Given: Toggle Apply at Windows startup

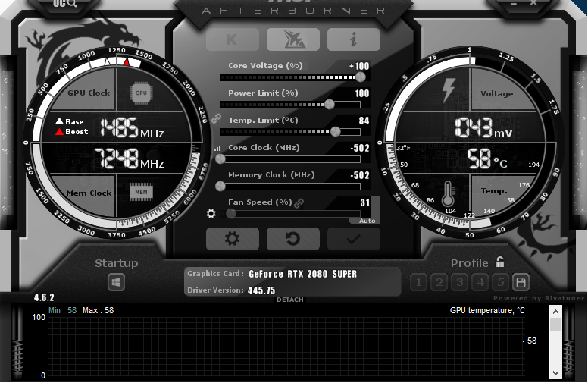Looking at the screenshot, I should pyautogui.click(x=116, y=282).
